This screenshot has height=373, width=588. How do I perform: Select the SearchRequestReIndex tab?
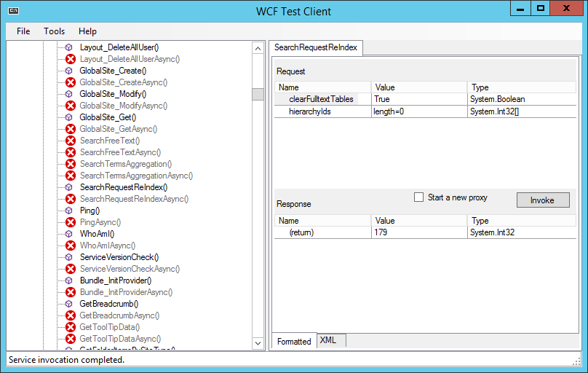pyautogui.click(x=316, y=47)
